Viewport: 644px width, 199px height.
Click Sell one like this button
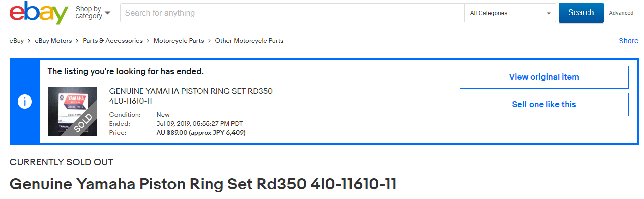pos(544,105)
